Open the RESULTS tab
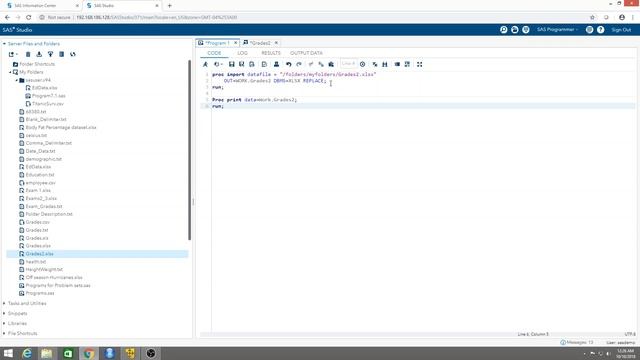Screen dimensions: 640x360 click(271, 53)
